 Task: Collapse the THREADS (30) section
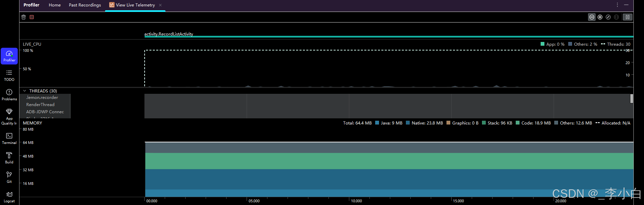[25, 91]
